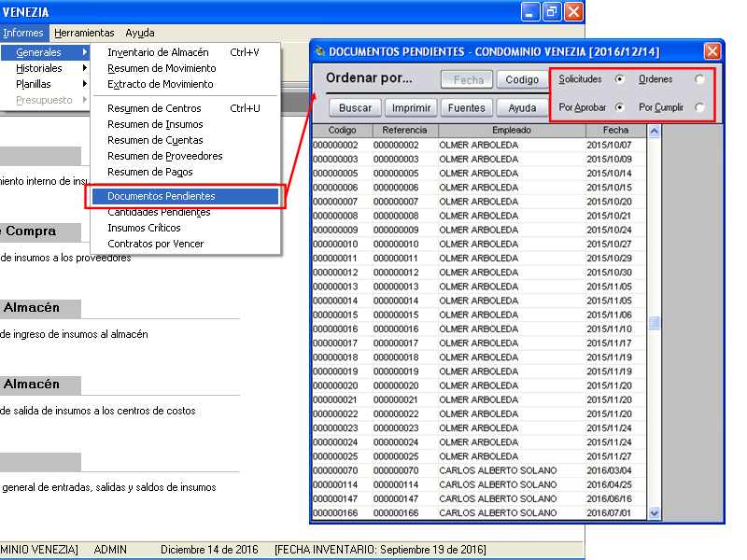Select document row with code 000000013
Screen dimensions: 747x560
point(479,287)
